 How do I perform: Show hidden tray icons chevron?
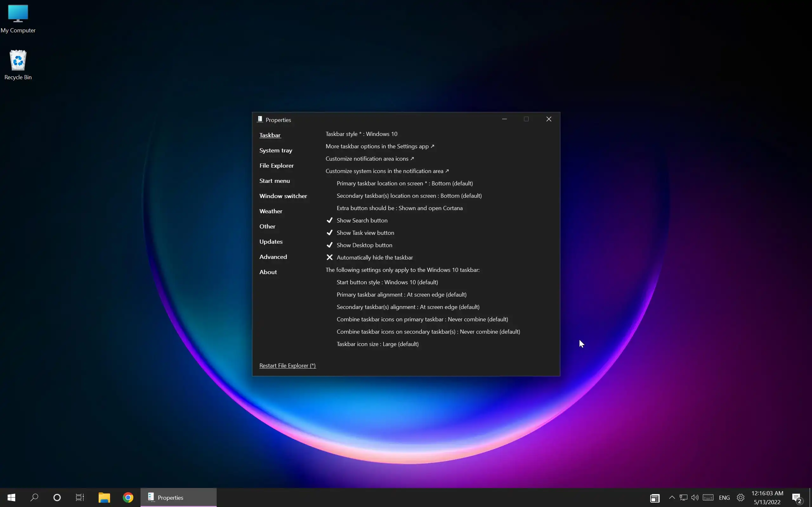click(x=672, y=497)
